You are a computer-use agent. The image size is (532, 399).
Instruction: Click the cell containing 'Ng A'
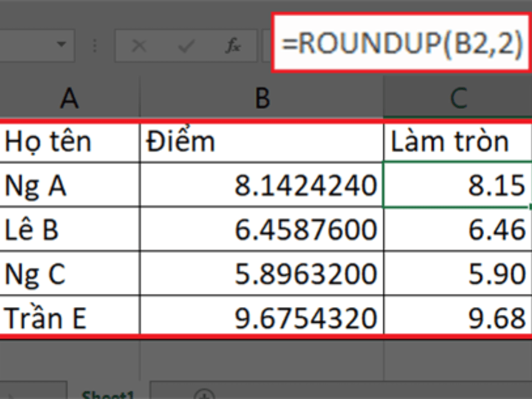click(x=70, y=185)
